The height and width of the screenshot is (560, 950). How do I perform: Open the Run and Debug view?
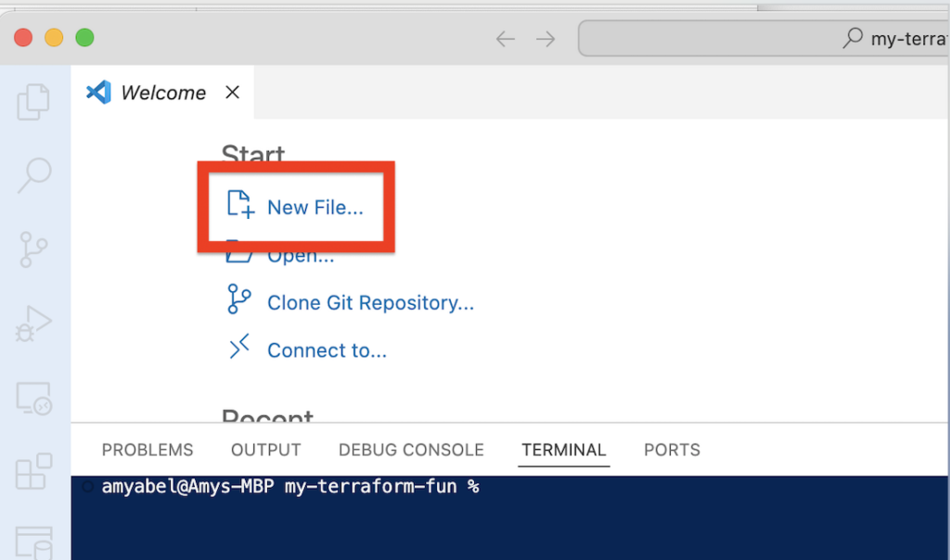tap(34, 324)
